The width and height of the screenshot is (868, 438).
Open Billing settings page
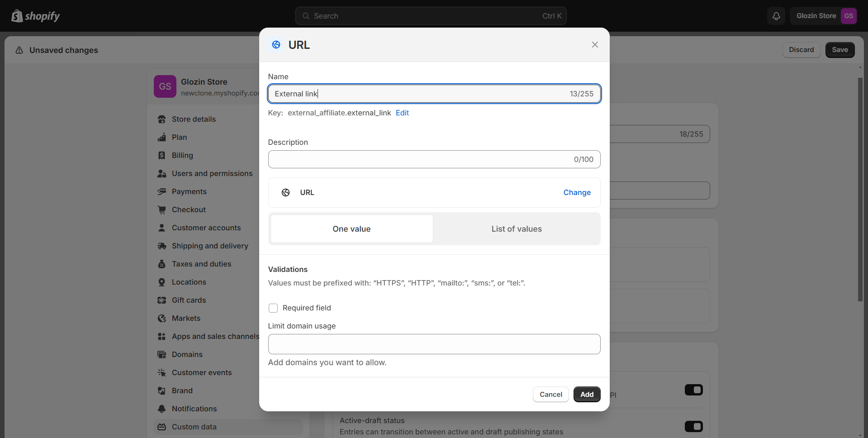(x=182, y=156)
